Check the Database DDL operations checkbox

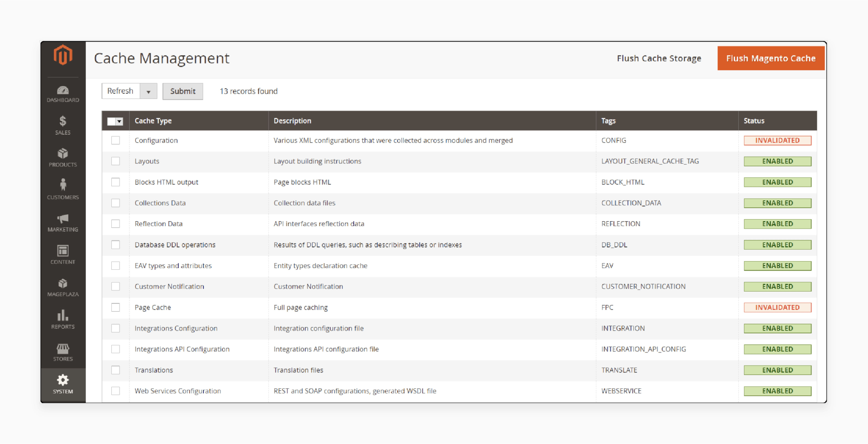[x=116, y=245]
